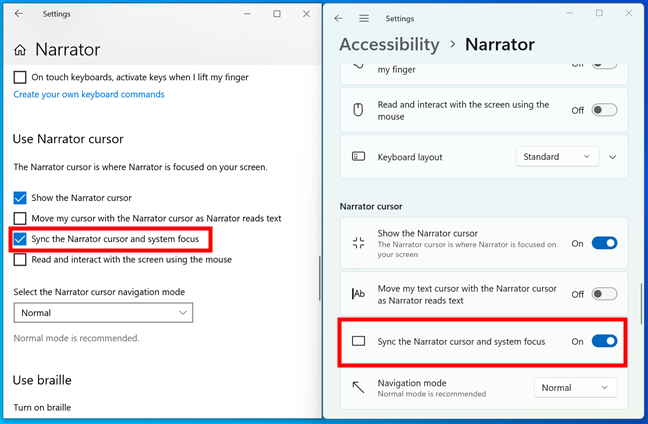Uncheck Show the Narrator cursor checkbox

20,198
